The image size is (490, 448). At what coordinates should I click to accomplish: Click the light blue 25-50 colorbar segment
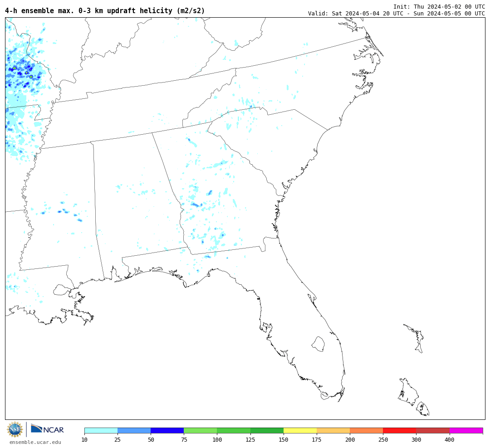point(134,430)
